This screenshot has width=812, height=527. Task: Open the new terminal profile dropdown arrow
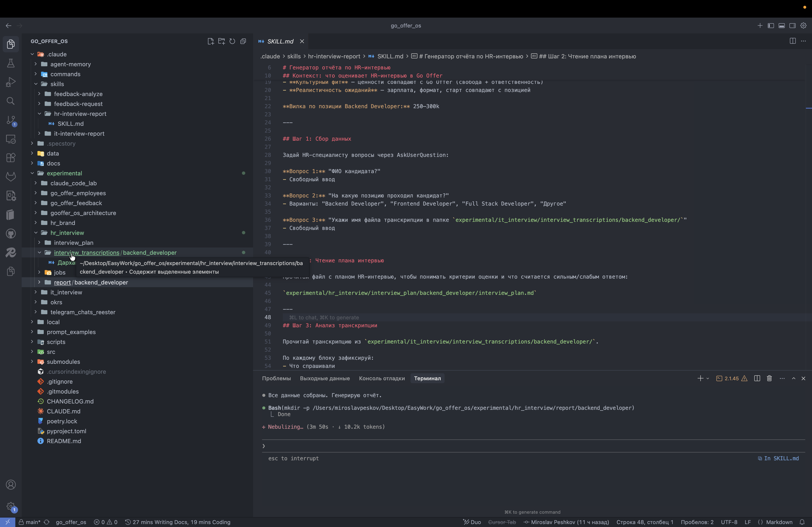coord(708,378)
